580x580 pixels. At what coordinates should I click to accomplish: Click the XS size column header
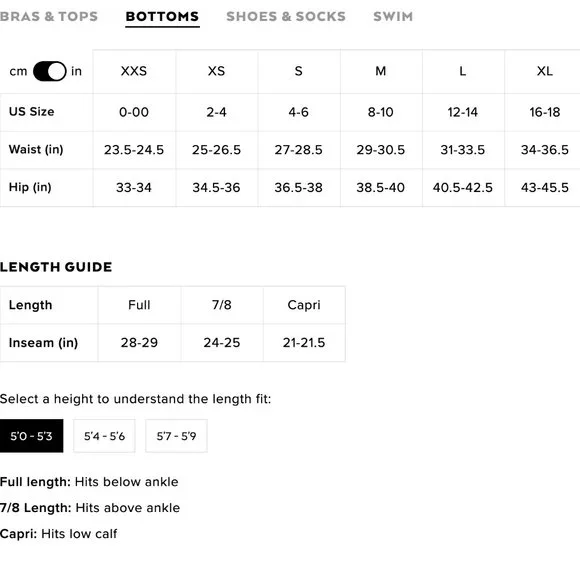[216, 71]
